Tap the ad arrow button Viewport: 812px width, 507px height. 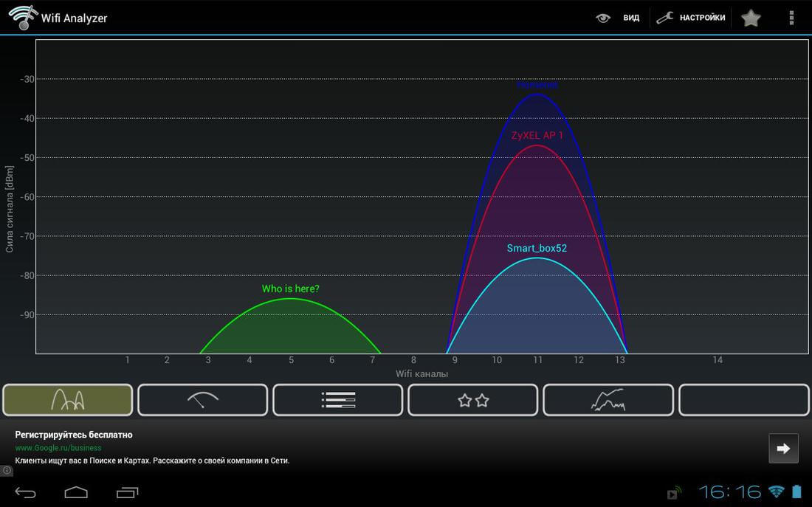pos(783,449)
